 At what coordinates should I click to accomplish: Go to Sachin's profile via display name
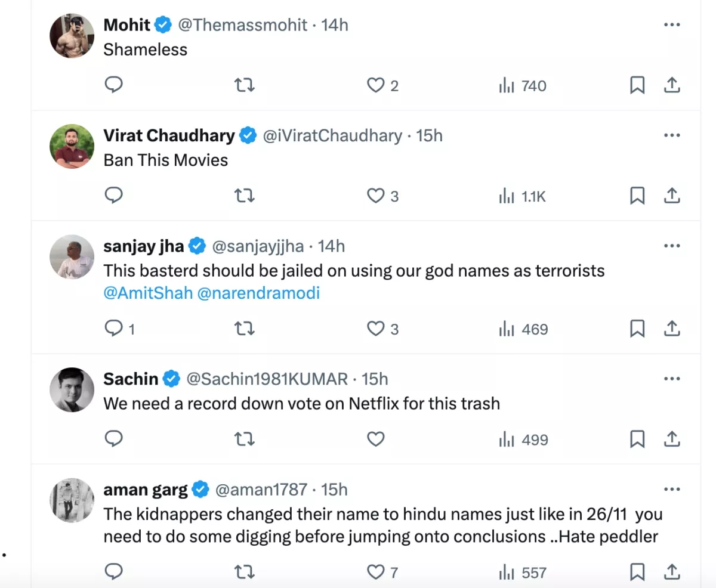131,379
